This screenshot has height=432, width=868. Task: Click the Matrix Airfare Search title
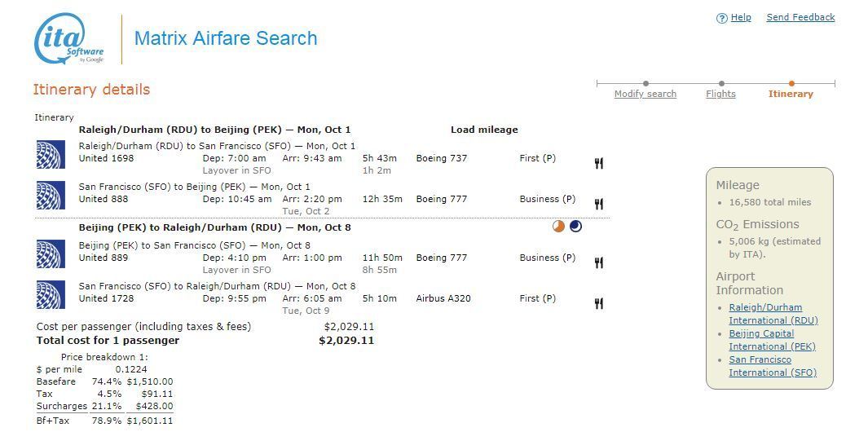point(226,38)
